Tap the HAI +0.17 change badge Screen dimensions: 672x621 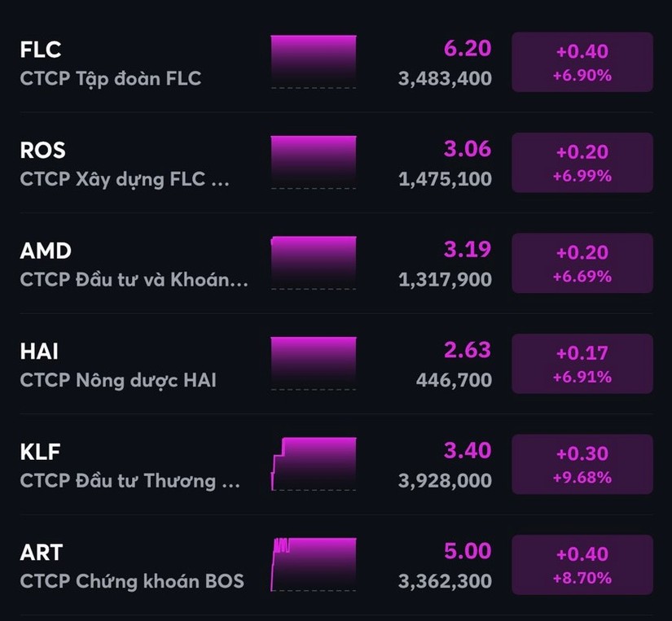point(582,364)
